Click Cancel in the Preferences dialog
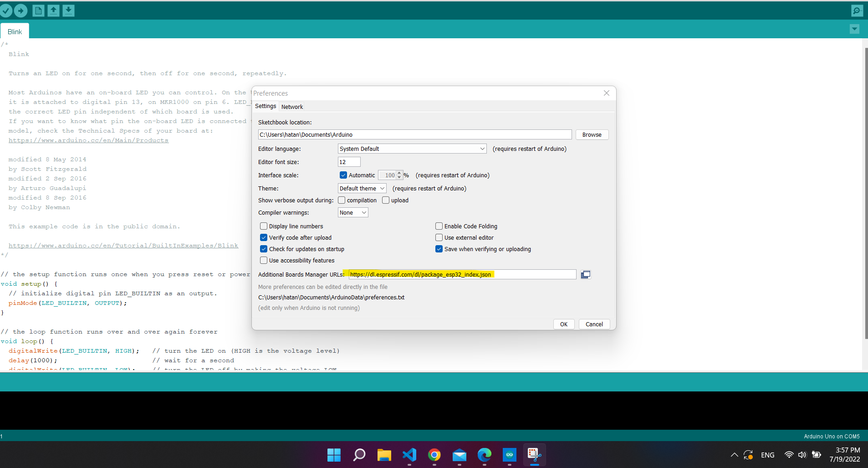The height and width of the screenshot is (468, 868). 594,324
